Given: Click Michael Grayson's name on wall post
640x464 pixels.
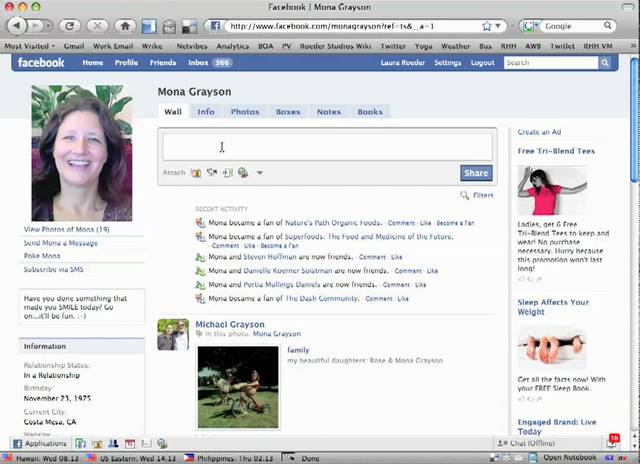Looking at the screenshot, I should click(230, 324).
